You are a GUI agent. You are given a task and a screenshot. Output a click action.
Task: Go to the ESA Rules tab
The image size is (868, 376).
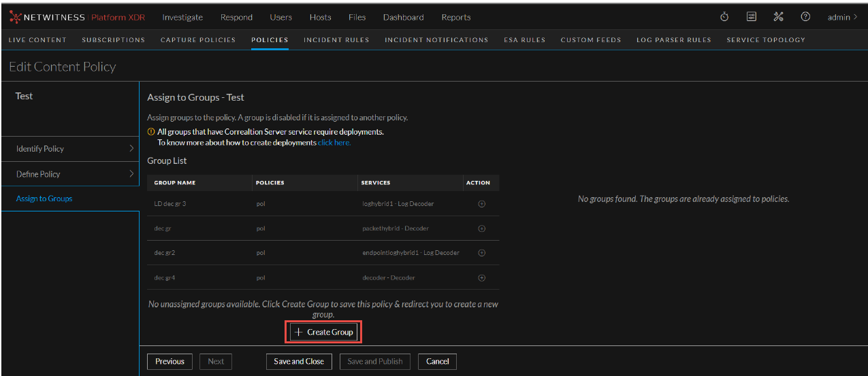tap(524, 39)
